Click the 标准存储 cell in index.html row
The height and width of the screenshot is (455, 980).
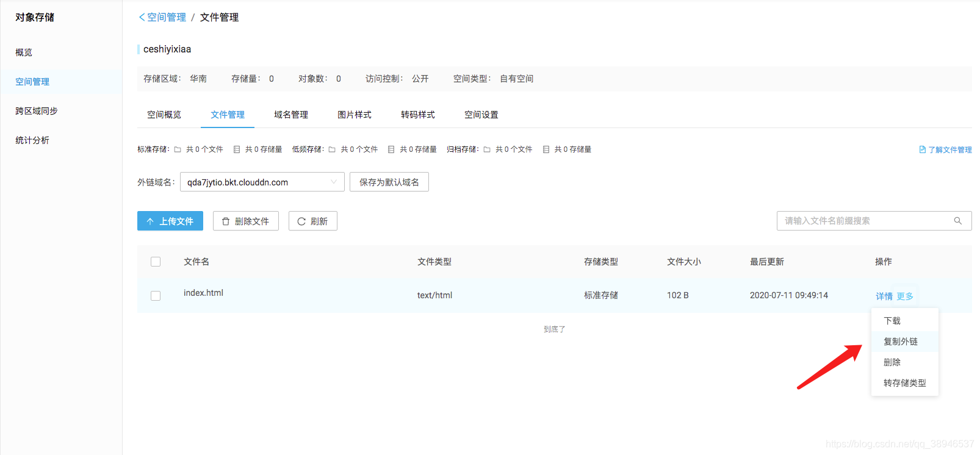(601, 295)
